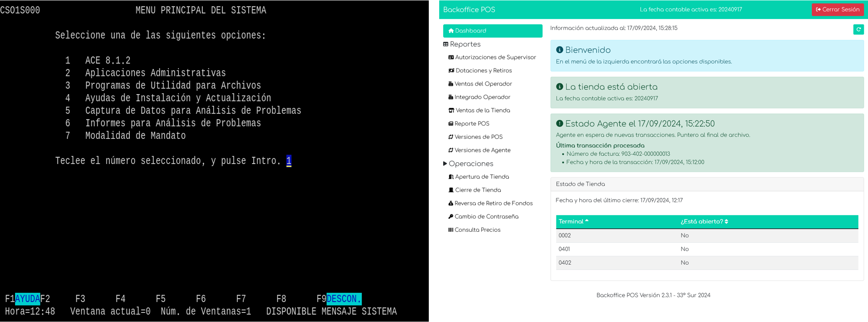Screen dimensions: 868x322
Task: Click the Ventas de la Tienda store icon
Action: tap(451, 111)
